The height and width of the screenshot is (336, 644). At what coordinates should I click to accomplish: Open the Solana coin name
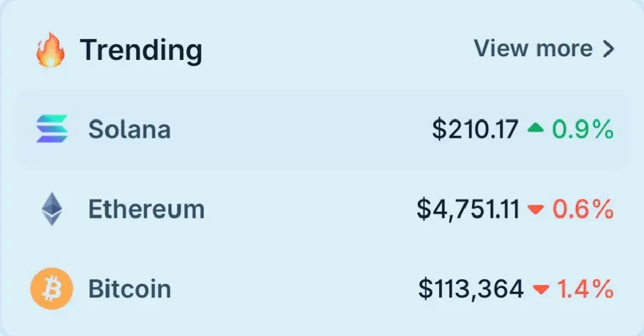coord(129,129)
